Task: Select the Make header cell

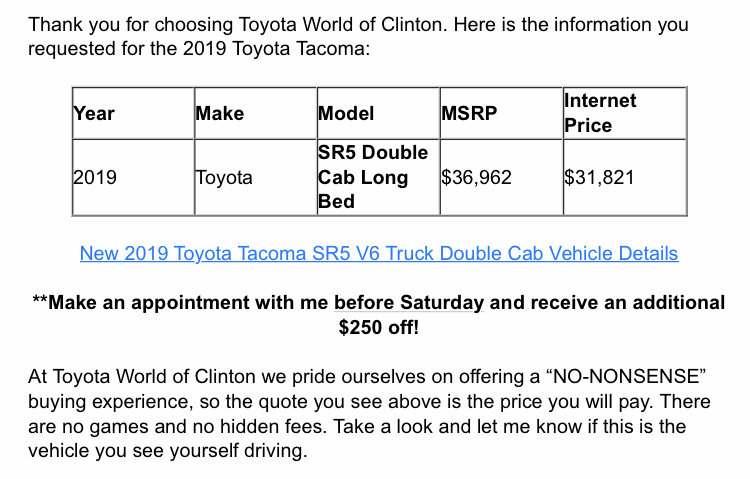Action: (256, 113)
